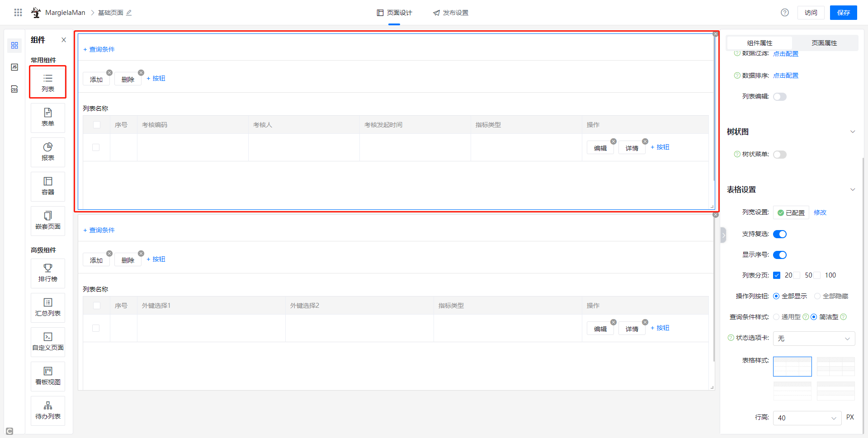Check the 50 per page checkbox
This screenshot has height=438, width=868.
pos(797,275)
